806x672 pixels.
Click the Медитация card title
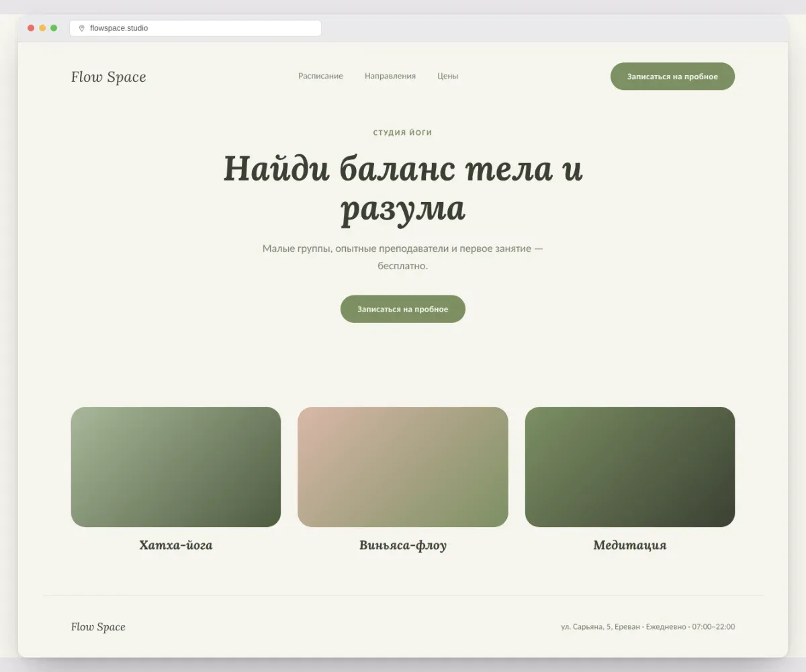[630, 545]
